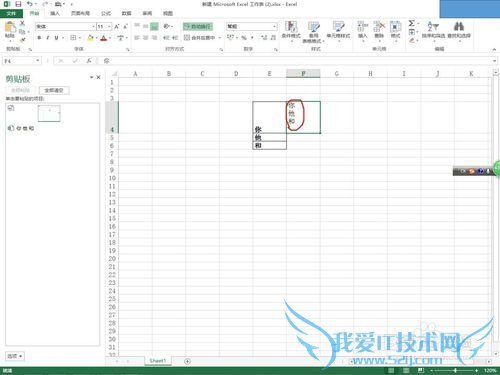This screenshot has height=375, width=500.
Task: Toggle align text left
Action: click(137, 38)
